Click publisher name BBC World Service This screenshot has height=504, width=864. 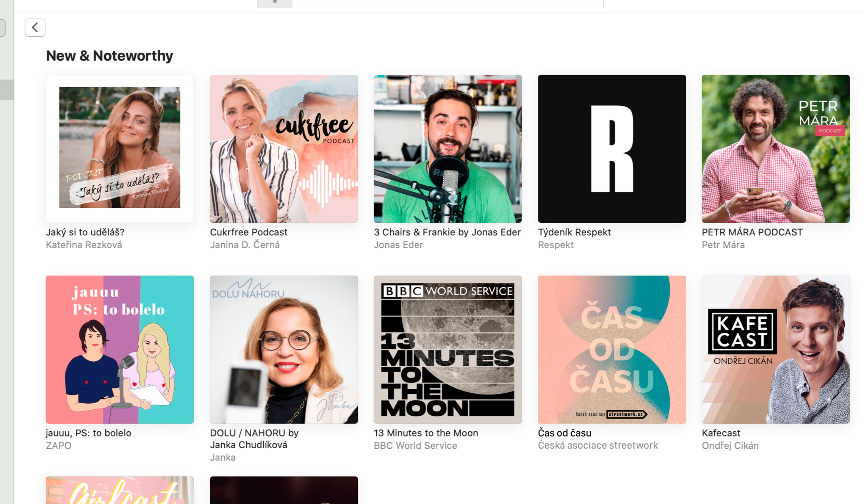click(415, 445)
